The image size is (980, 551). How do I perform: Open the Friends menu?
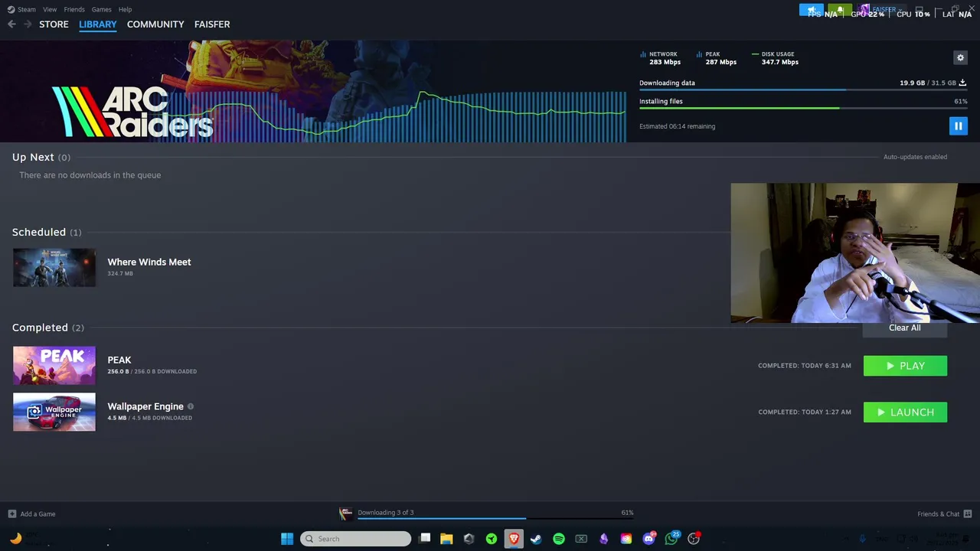[74, 9]
